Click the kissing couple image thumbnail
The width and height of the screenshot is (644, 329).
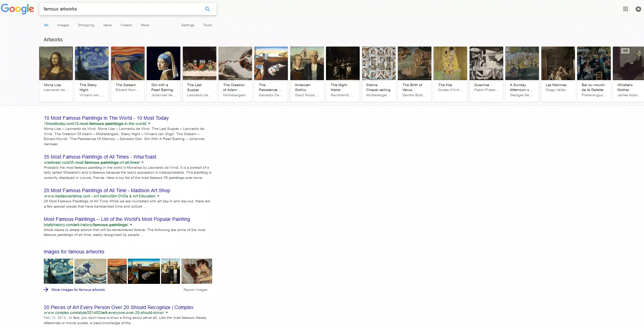(x=197, y=271)
